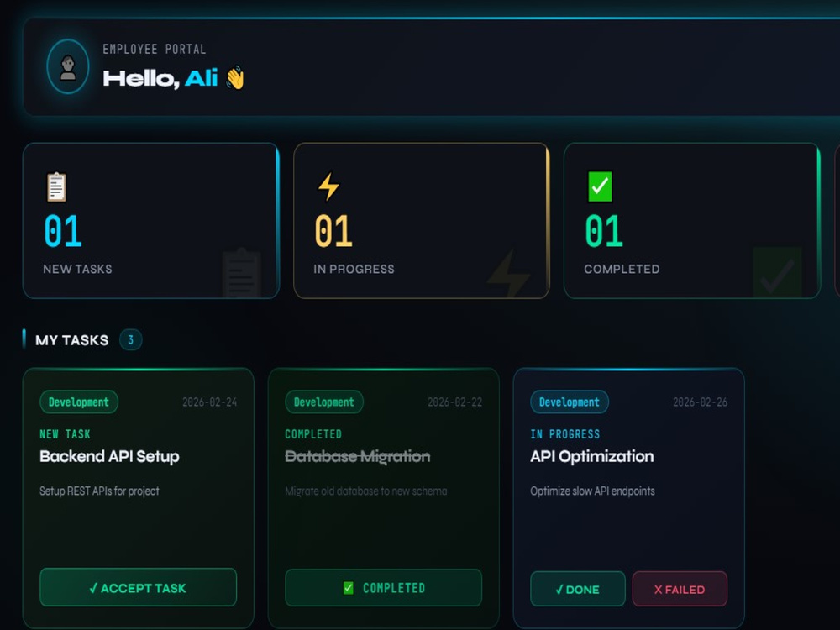The image size is (840, 630).
Task: Open the In Progress stat card
Action: (422, 221)
